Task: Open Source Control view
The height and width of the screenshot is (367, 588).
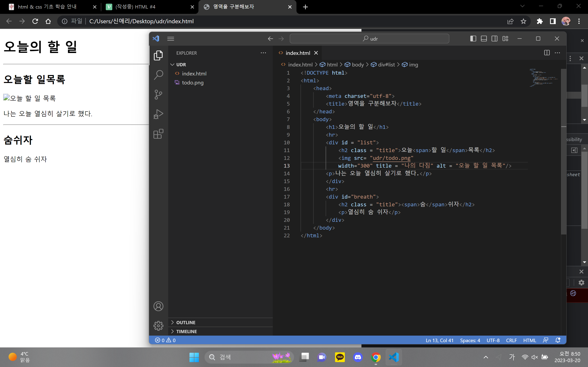Action: 158,95
